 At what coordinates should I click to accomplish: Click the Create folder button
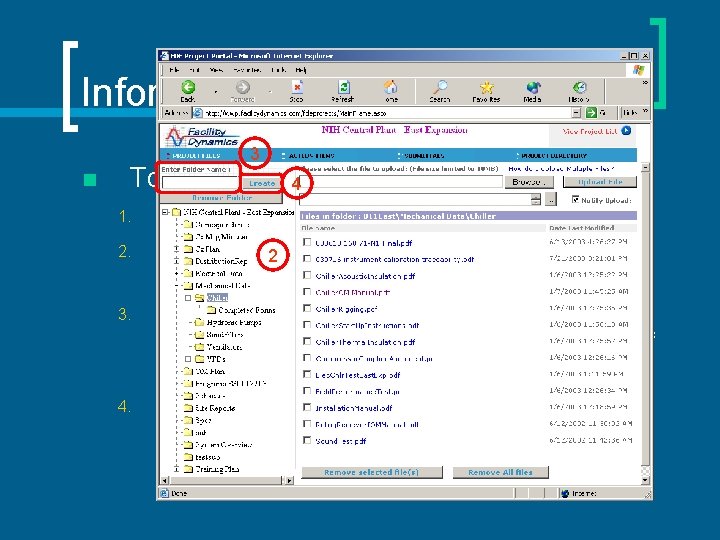[x=262, y=183]
